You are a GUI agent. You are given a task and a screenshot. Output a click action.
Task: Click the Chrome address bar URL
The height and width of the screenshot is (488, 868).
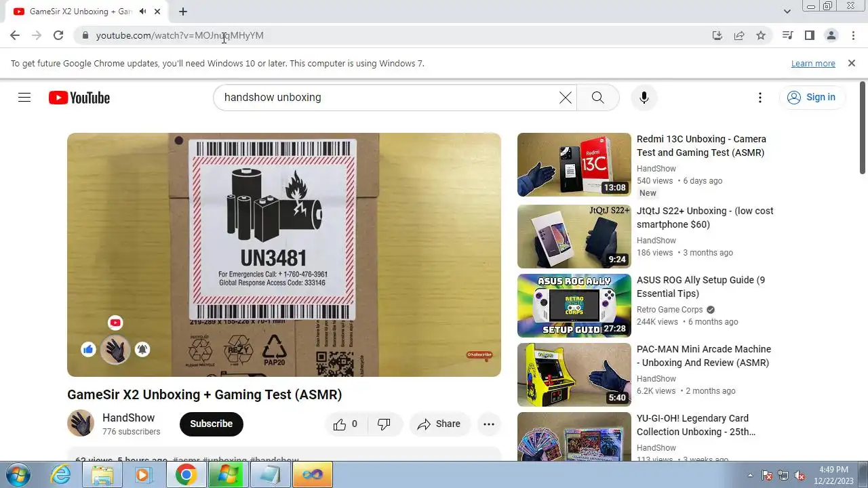click(x=180, y=35)
